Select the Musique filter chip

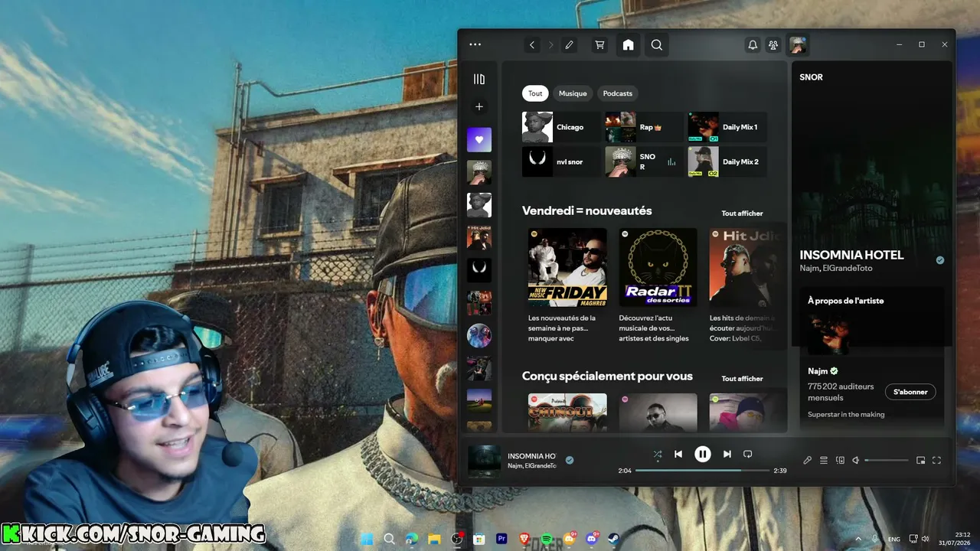tap(573, 93)
